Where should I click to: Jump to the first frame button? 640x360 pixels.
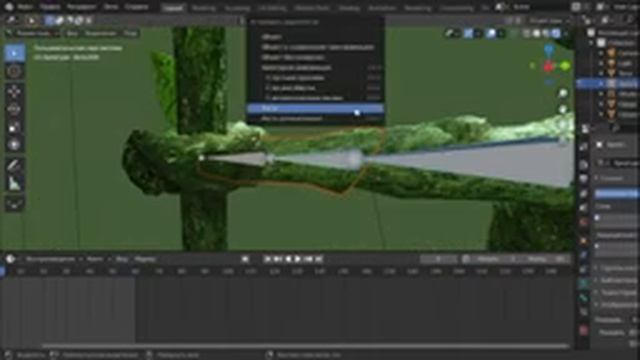click(x=267, y=259)
